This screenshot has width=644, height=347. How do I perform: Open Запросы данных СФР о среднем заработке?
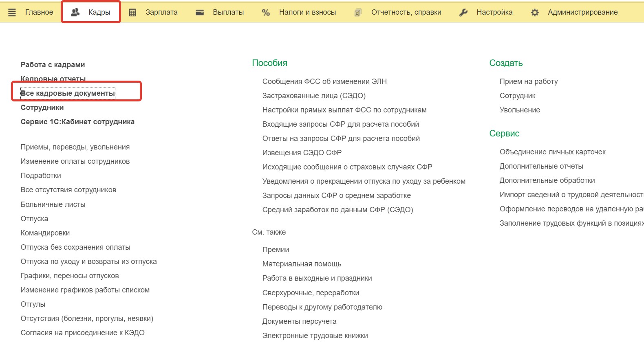click(337, 195)
